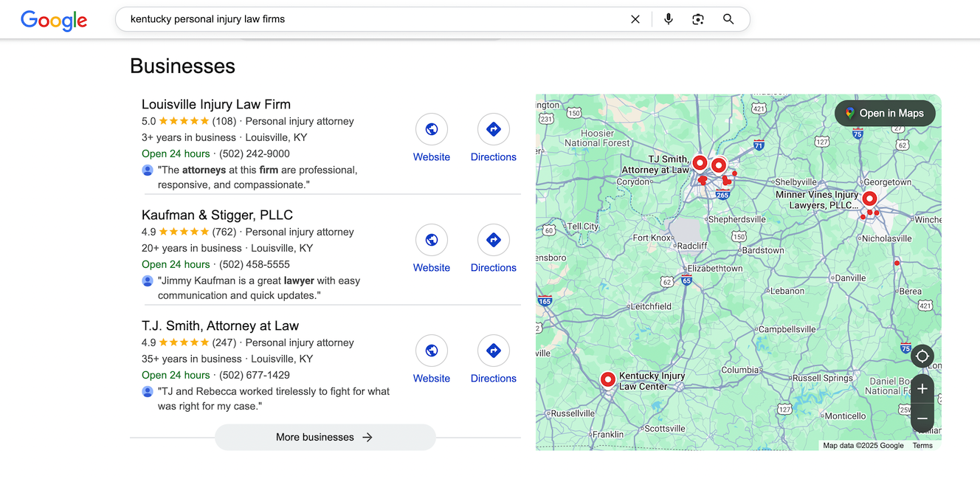Click phone number (502) 242-9000
This screenshot has width=980, height=479.
(255, 154)
